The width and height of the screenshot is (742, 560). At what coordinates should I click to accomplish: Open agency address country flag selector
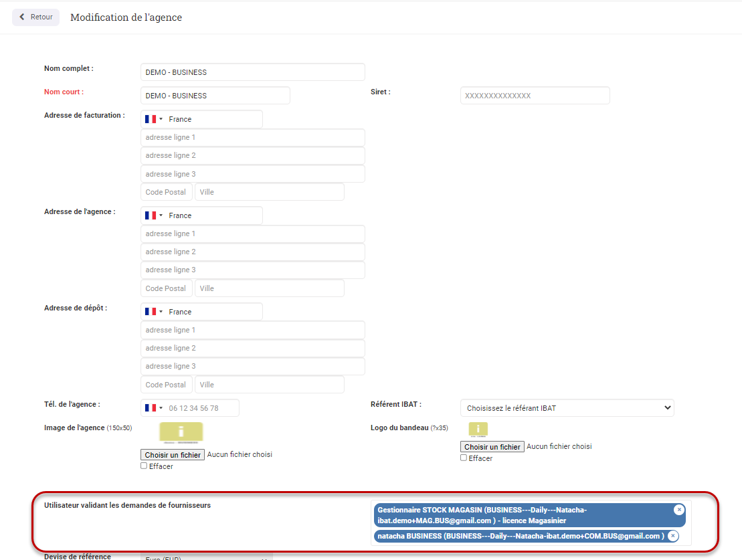[153, 215]
